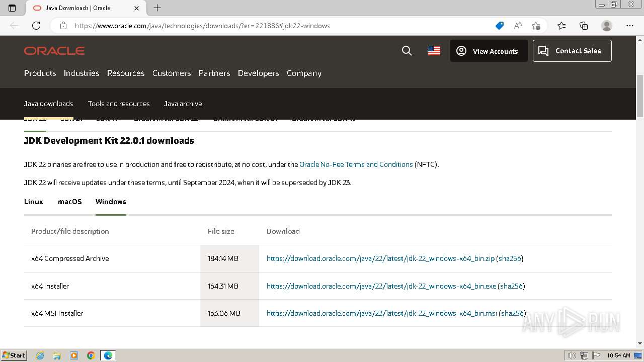This screenshot has width=644, height=362.
Task: Select the Java downloads sub-navigation item
Action: (x=49, y=104)
